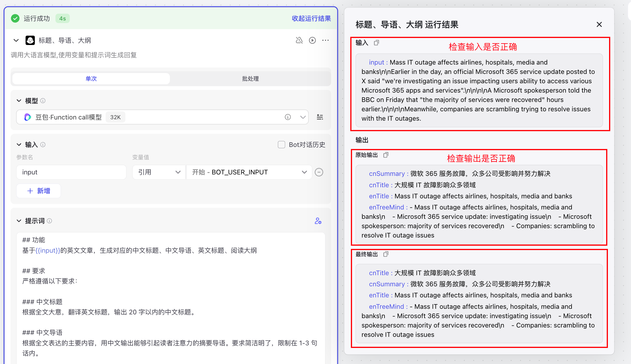Open model parameter settings icon
This screenshot has width=631, height=364.
(x=320, y=117)
